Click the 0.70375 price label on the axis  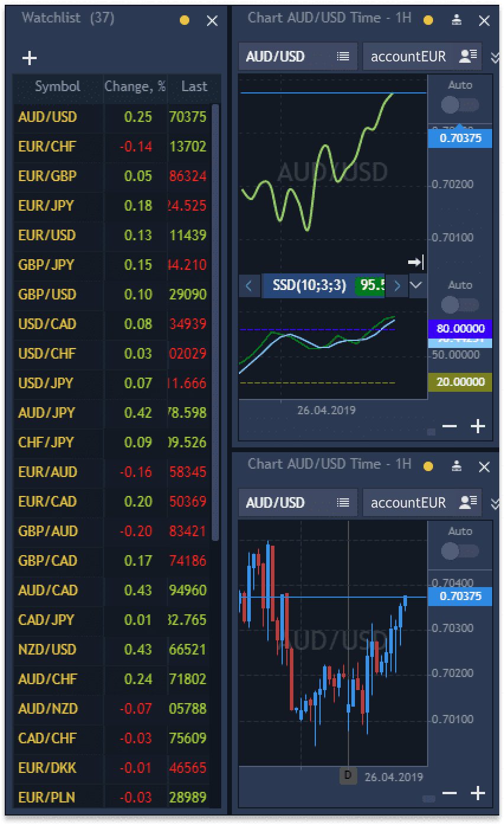coord(460,138)
